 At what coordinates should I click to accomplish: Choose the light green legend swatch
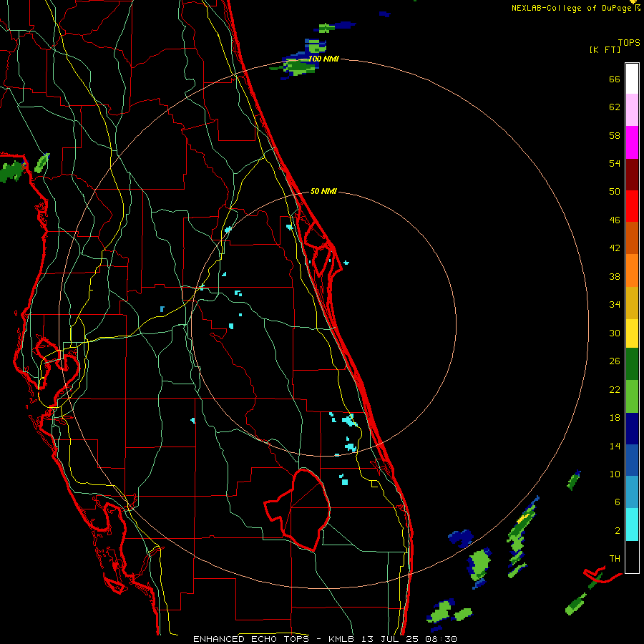click(x=632, y=396)
